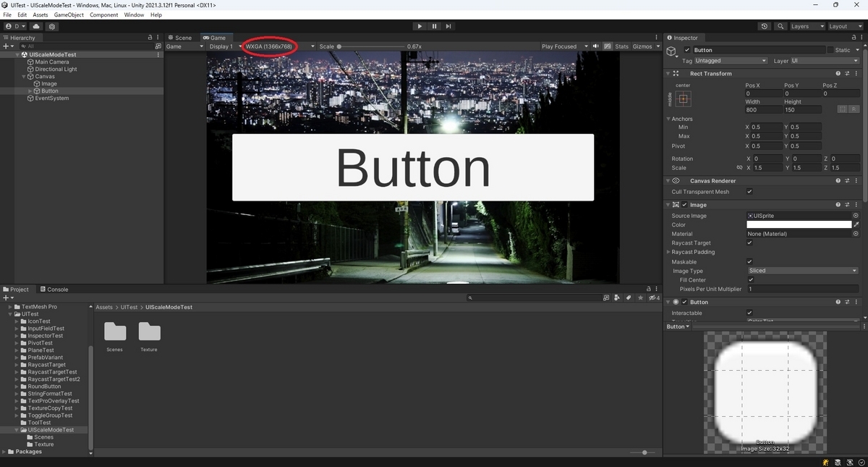Open Image component help icon
868x467 pixels.
click(838, 205)
